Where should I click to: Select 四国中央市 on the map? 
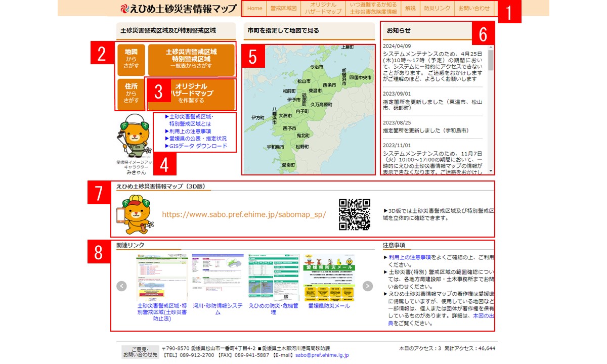point(360,78)
